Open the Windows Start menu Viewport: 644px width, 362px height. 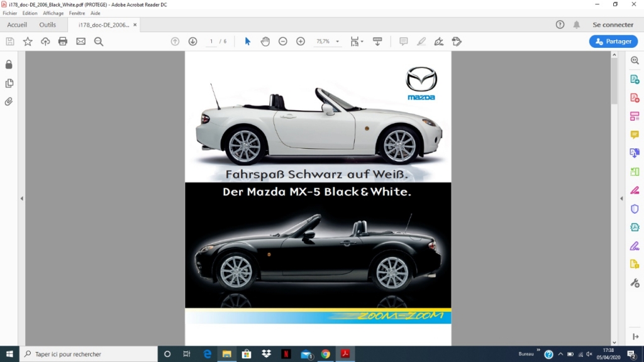(x=9, y=354)
